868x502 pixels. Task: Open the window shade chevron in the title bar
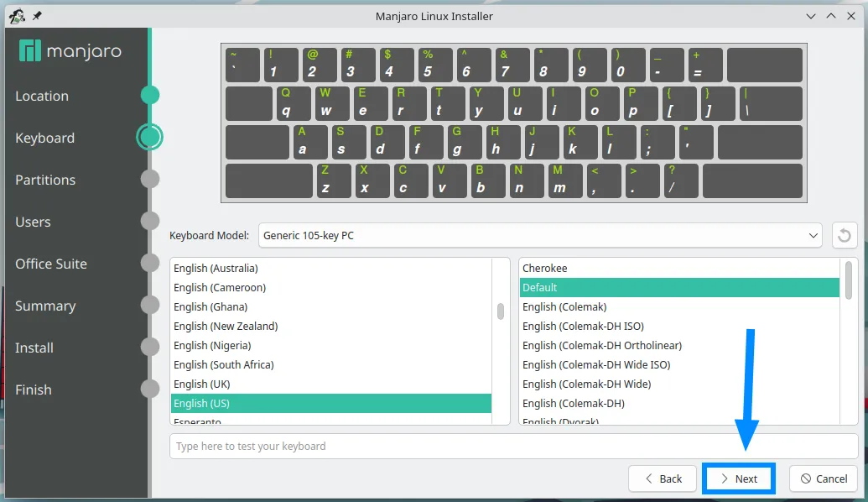pos(809,15)
